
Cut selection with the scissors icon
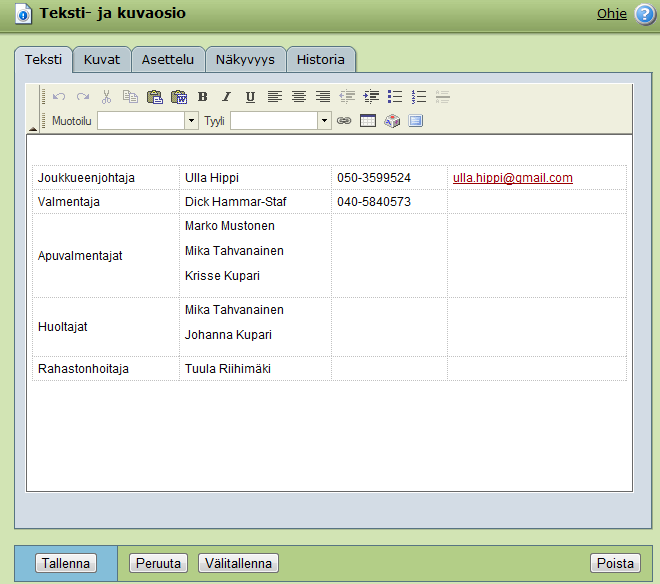click(106, 97)
